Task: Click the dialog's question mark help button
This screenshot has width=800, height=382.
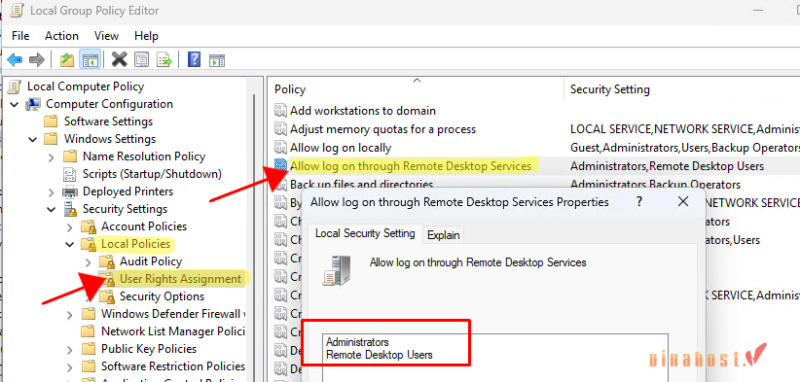Action: 639,201
